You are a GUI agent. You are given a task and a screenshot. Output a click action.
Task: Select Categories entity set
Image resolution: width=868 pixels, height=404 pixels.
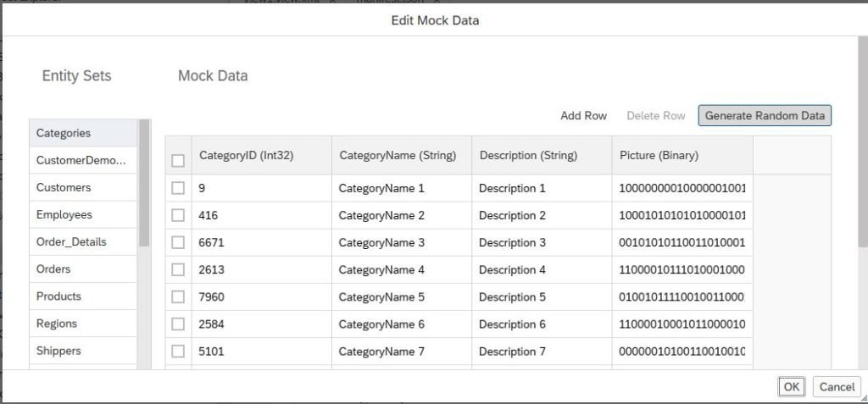[x=83, y=133]
